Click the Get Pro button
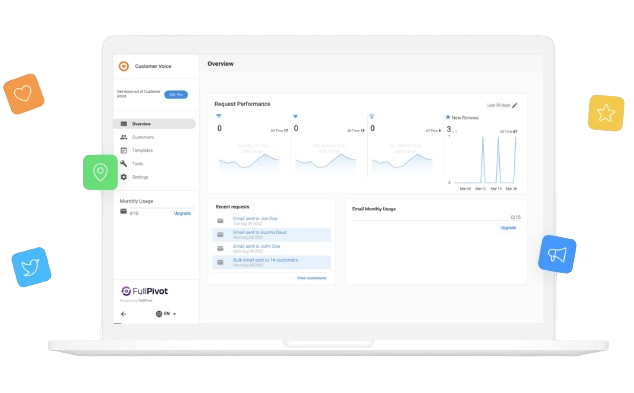Image resolution: width=634 pixels, height=393 pixels. click(176, 95)
